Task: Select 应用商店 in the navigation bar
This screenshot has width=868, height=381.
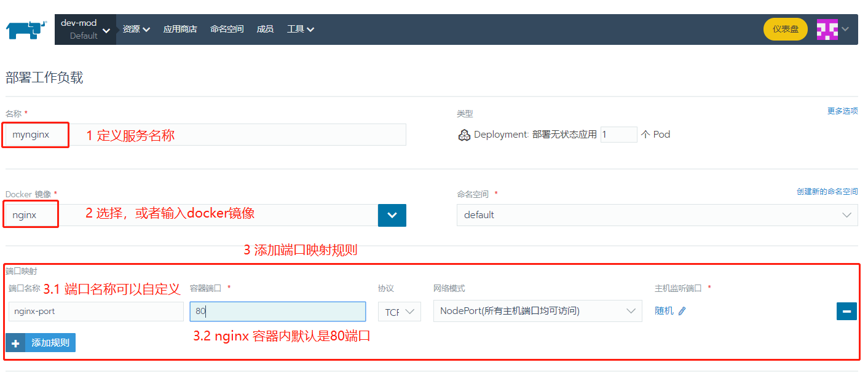Action: point(180,29)
